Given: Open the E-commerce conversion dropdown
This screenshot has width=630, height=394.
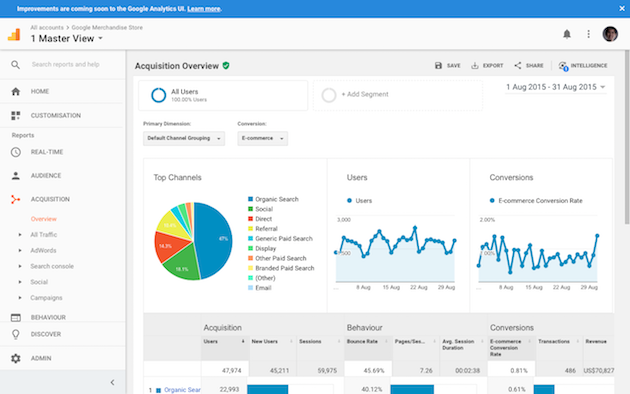Looking at the screenshot, I should click(262, 139).
